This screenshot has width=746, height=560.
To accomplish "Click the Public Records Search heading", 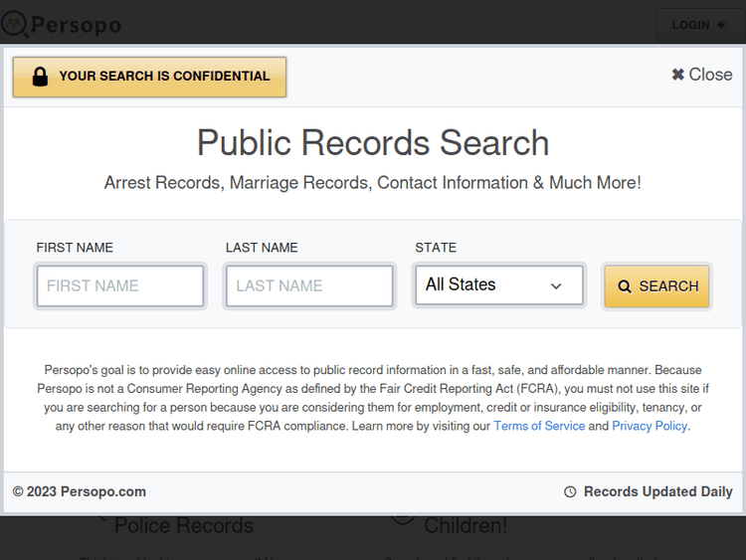I will [x=373, y=143].
